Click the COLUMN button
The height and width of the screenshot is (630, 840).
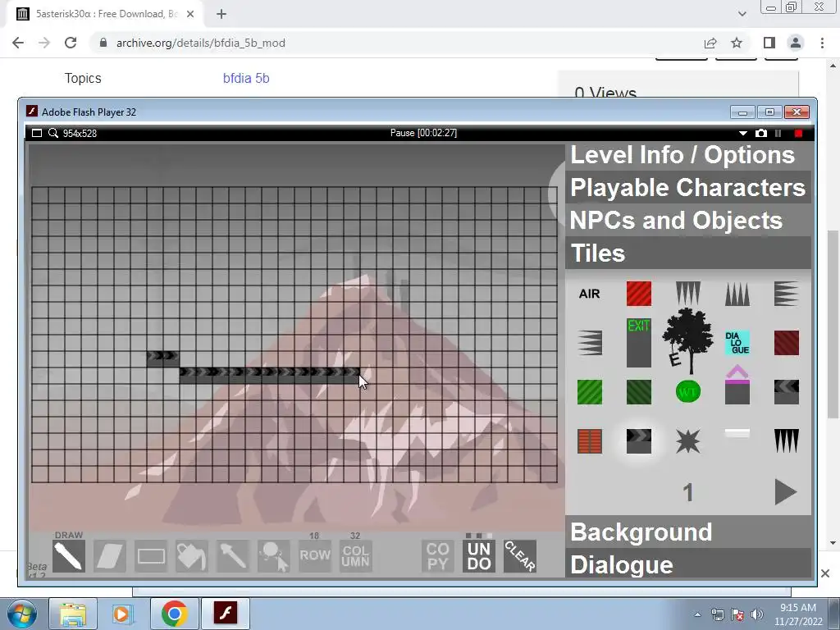pos(356,556)
